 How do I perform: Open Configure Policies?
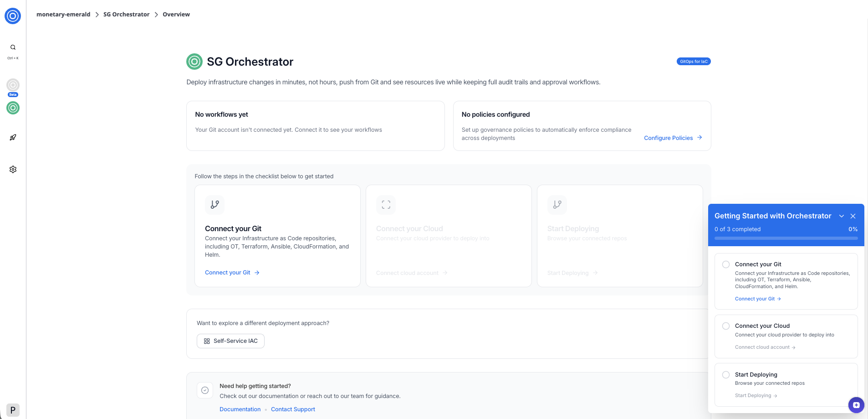[x=668, y=138]
